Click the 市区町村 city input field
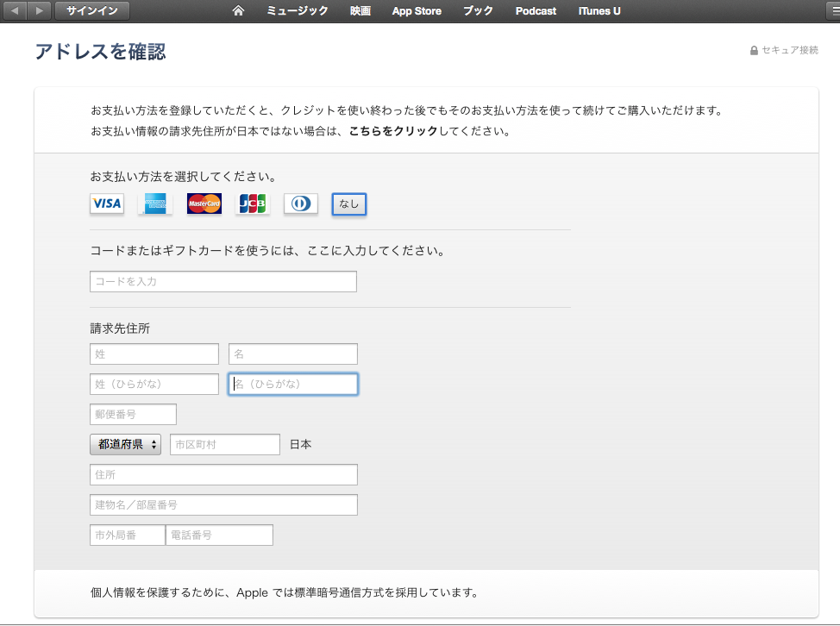The image size is (840, 626). (225, 445)
